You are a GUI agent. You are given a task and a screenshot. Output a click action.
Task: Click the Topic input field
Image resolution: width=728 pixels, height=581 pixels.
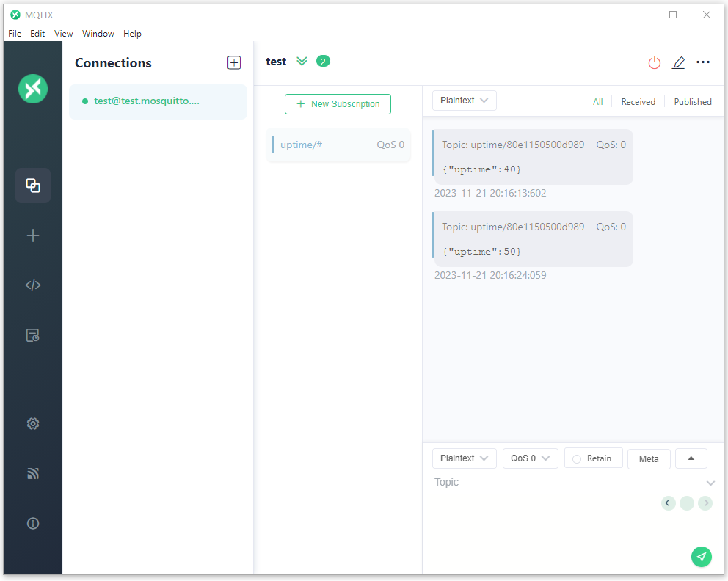[x=569, y=482]
